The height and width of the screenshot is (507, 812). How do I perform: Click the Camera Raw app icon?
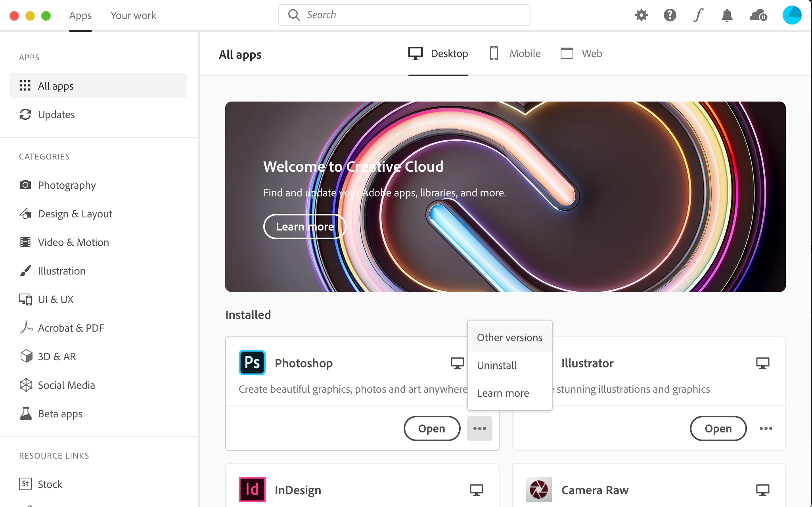[x=538, y=490]
